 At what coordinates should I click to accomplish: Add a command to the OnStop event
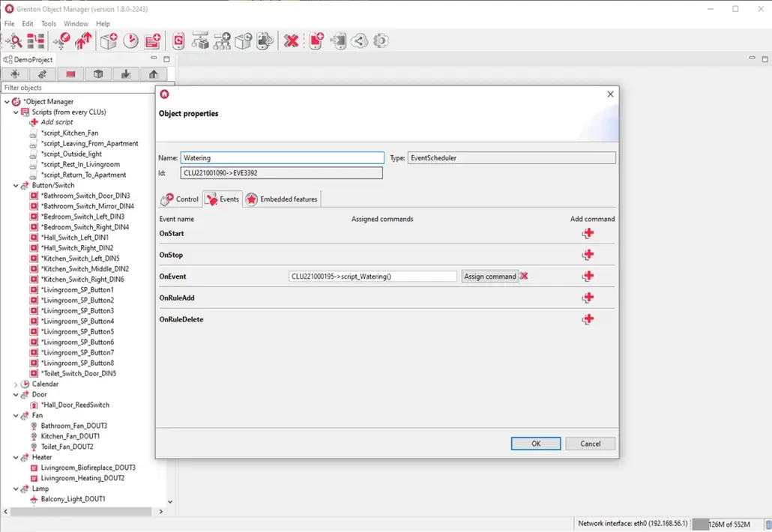588,255
